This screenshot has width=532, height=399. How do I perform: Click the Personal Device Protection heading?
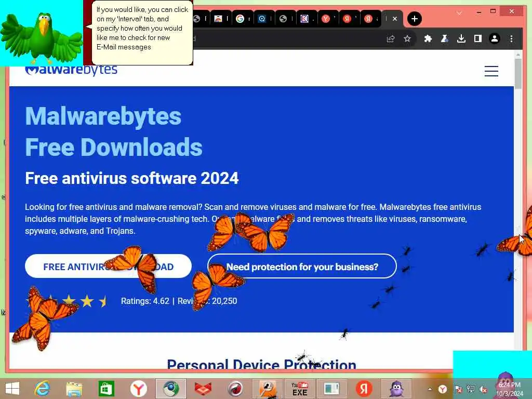(262, 364)
